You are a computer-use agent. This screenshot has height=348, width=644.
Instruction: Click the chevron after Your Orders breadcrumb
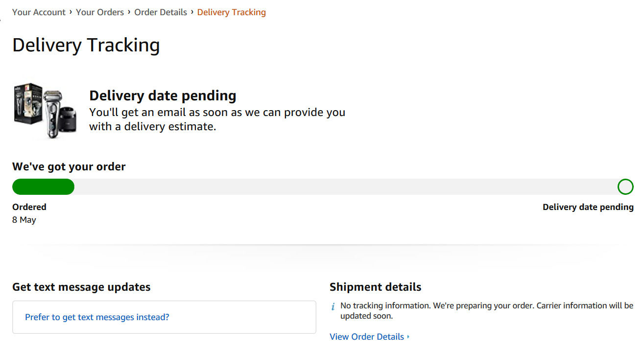[129, 12]
